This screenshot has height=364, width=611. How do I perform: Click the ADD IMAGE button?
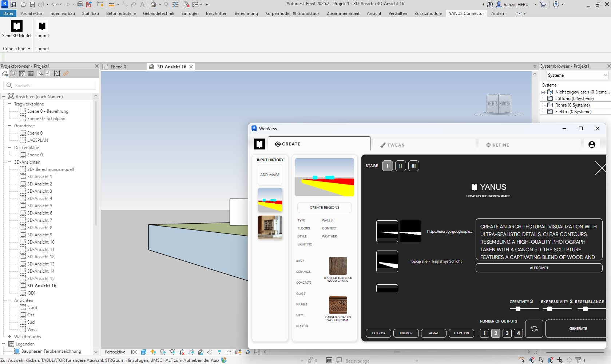(270, 175)
